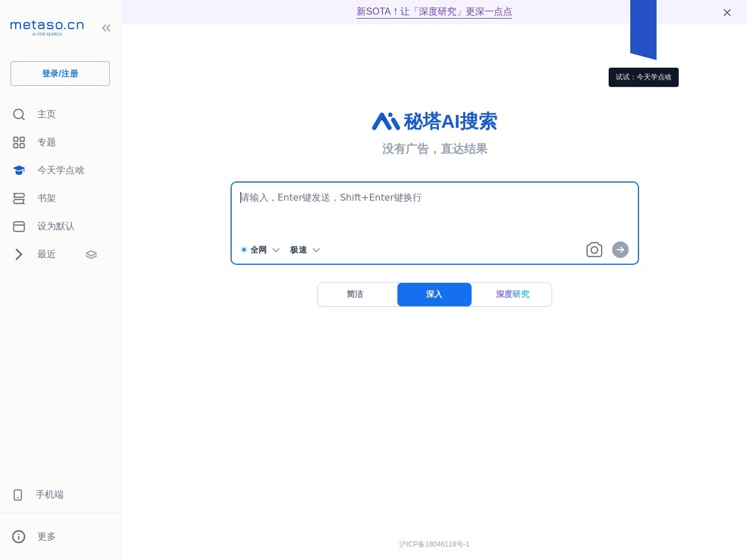The height and width of the screenshot is (560, 747).
Task: Expand the 最近 section chevron
Action: [19, 254]
